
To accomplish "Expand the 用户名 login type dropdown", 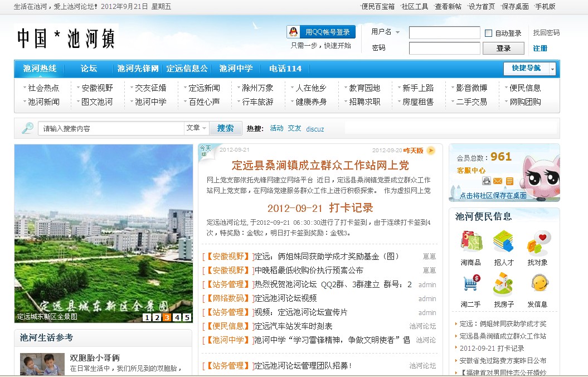I will [397, 32].
